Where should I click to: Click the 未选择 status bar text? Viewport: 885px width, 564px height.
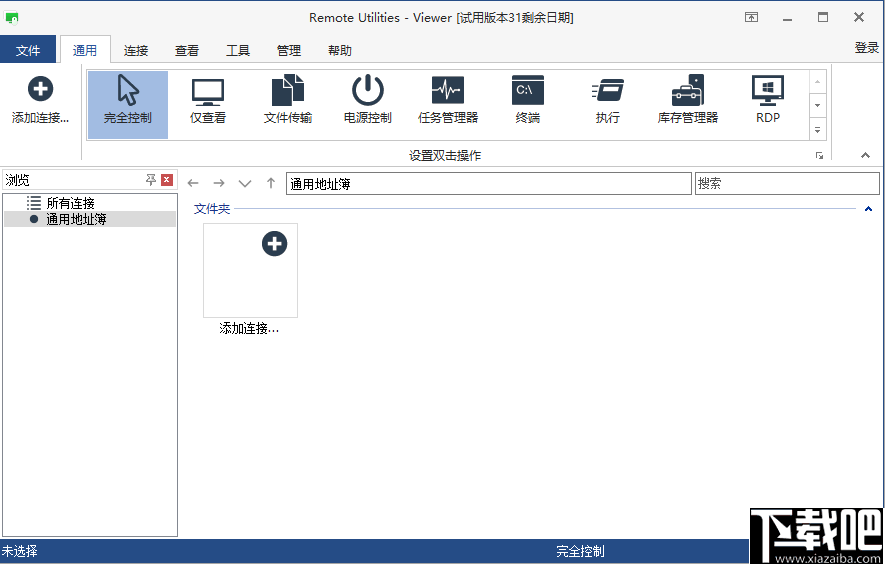[20, 551]
